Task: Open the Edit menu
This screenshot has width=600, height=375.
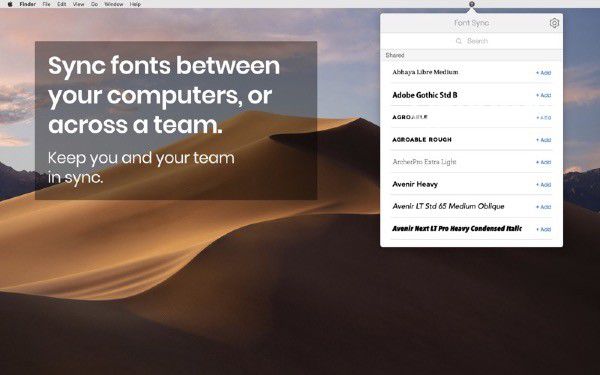Action: (x=62, y=4)
